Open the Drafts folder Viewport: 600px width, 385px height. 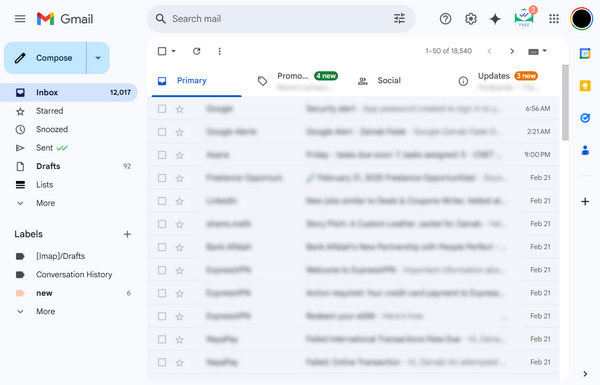pos(69,166)
